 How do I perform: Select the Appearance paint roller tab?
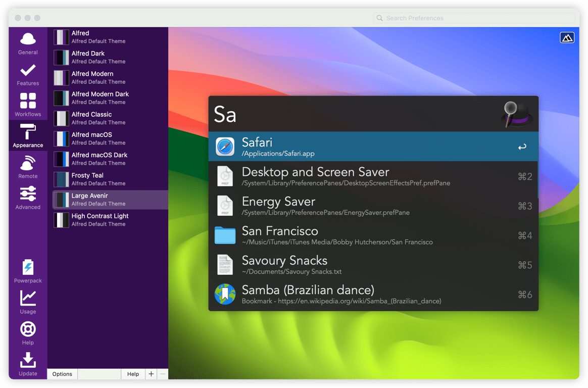[x=28, y=136]
